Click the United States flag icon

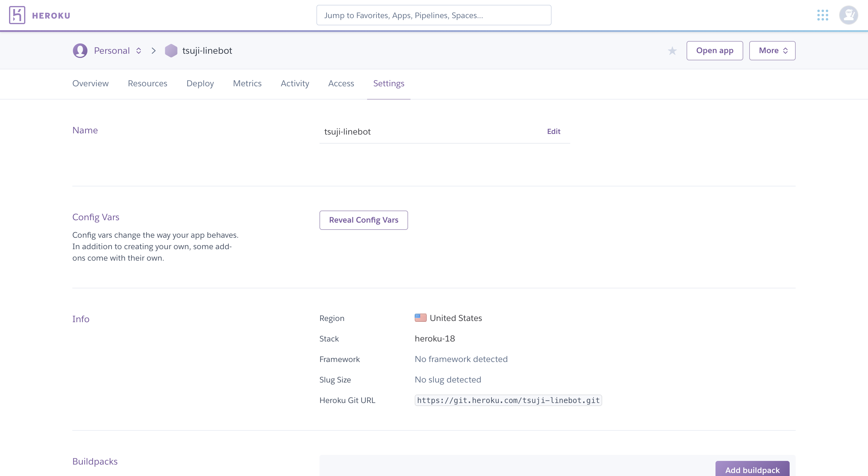tap(420, 318)
